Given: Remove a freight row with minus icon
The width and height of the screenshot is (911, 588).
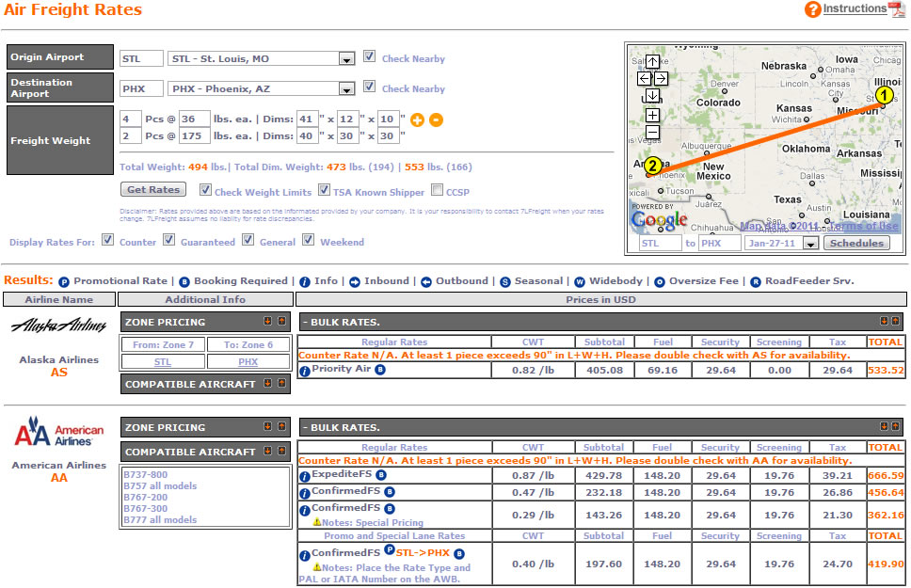Looking at the screenshot, I should click(436, 119).
